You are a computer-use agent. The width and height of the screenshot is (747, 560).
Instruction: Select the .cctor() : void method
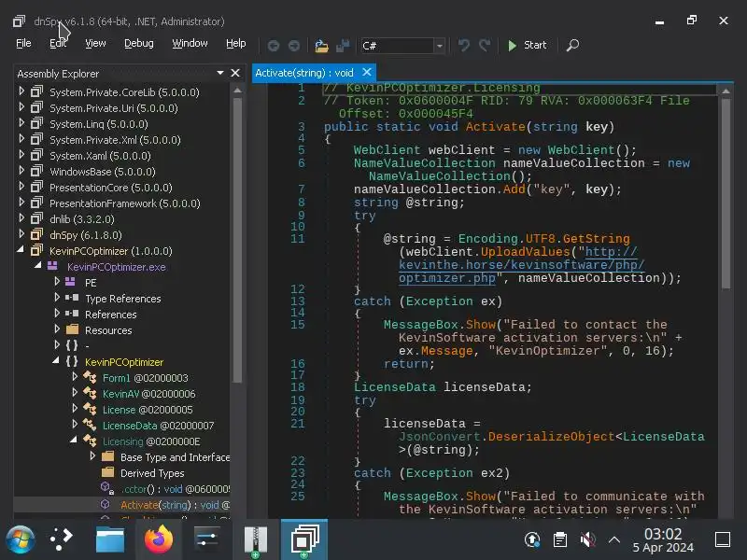click(175, 489)
